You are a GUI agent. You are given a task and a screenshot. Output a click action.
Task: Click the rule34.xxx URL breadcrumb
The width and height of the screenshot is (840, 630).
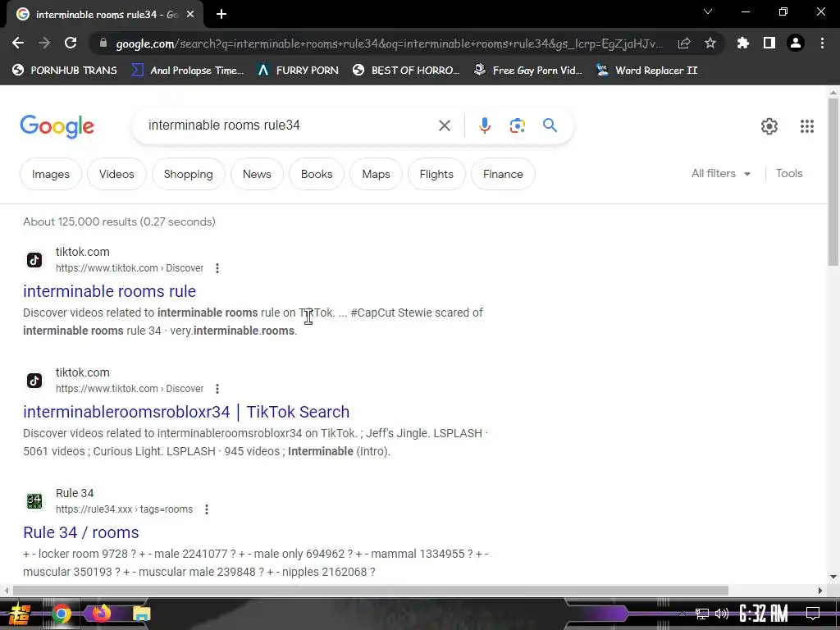click(x=125, y=509)
